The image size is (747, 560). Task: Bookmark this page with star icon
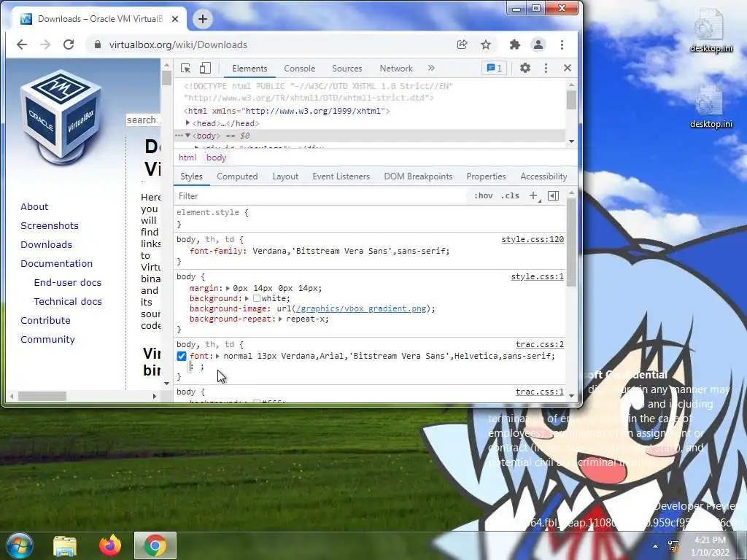(485, 44)
